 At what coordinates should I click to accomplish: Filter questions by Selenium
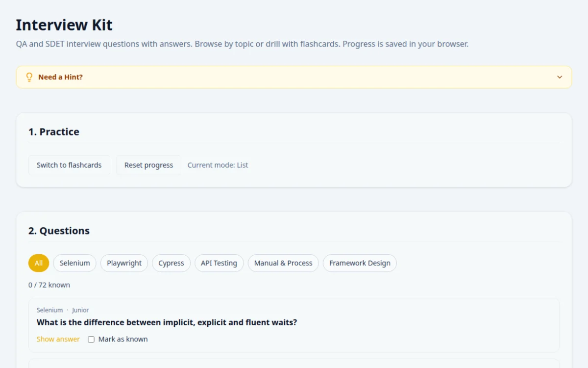[75, 263]
